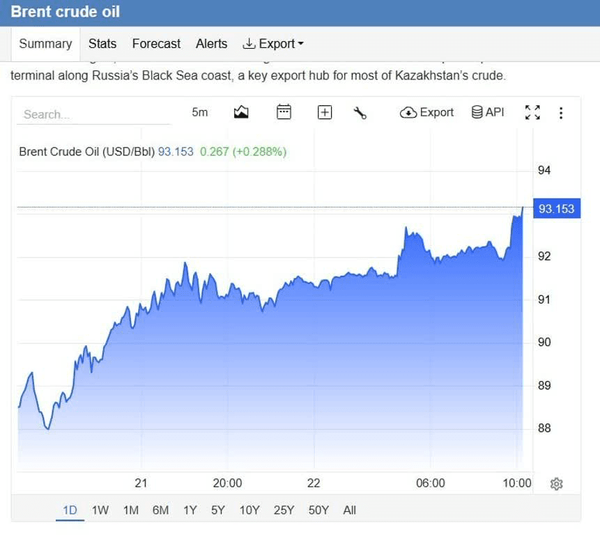Show All historical data range
The image size is (600, 539).
coord(349,510)
